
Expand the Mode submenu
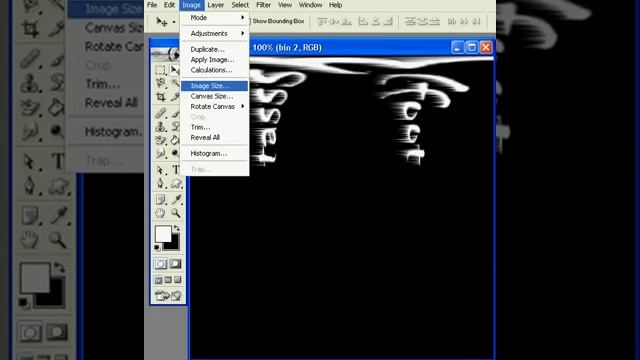[214, 18]
